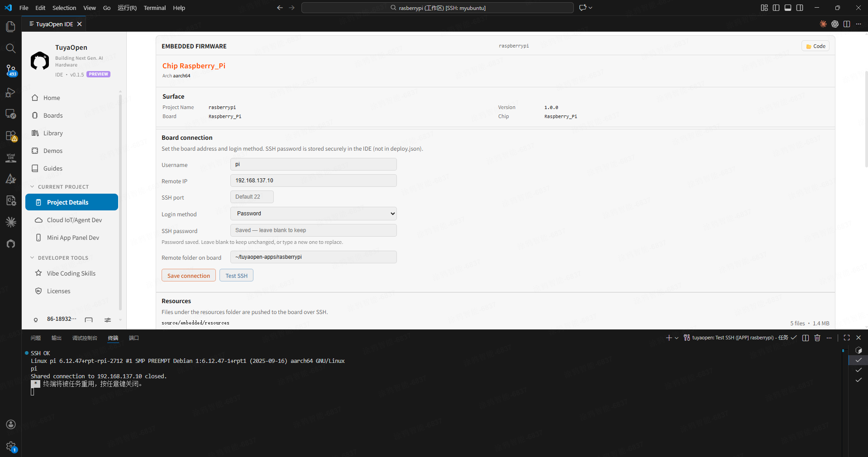
Task: Split the terminal panel
Action: click(x=806, y=338)
